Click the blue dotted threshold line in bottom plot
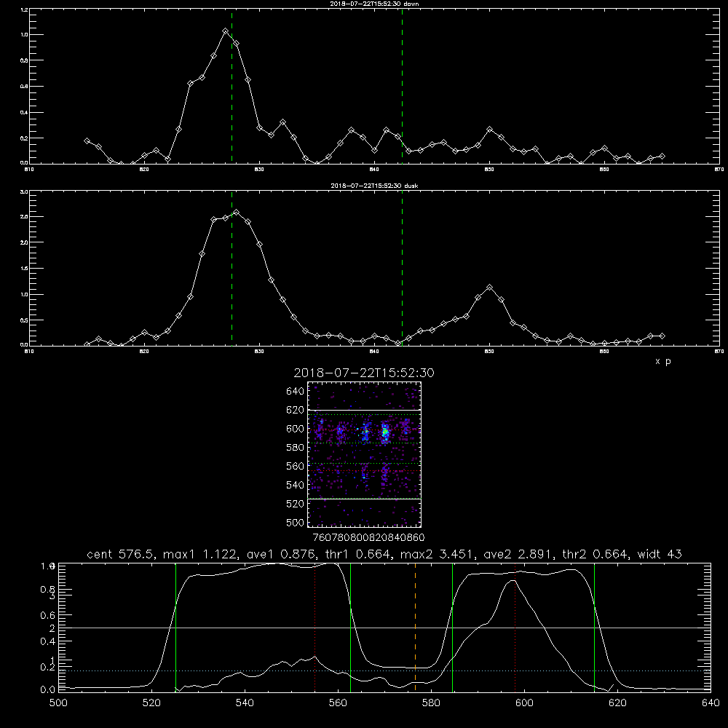Viewport: 728px width, 728px height. [384, 671]
